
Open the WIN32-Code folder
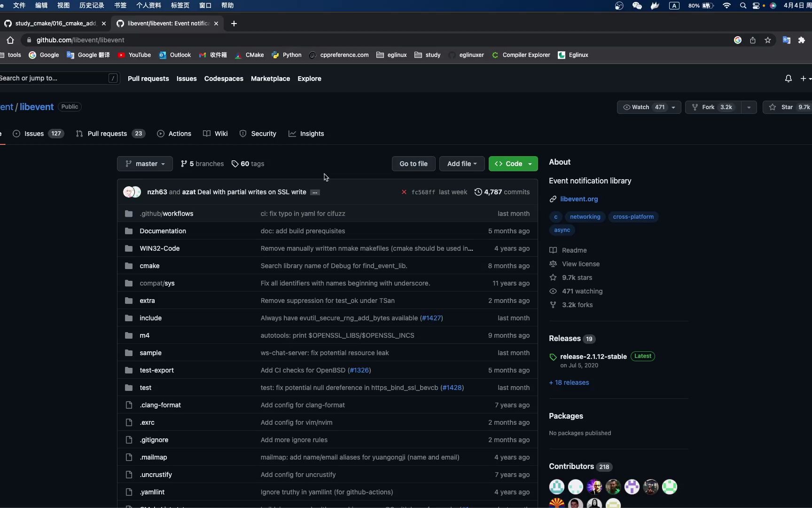(x=159, y=248)
